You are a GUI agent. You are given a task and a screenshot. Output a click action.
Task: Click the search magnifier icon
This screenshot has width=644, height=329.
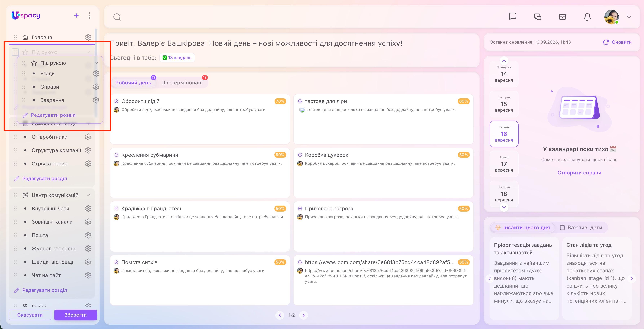[x=117, y=17]
